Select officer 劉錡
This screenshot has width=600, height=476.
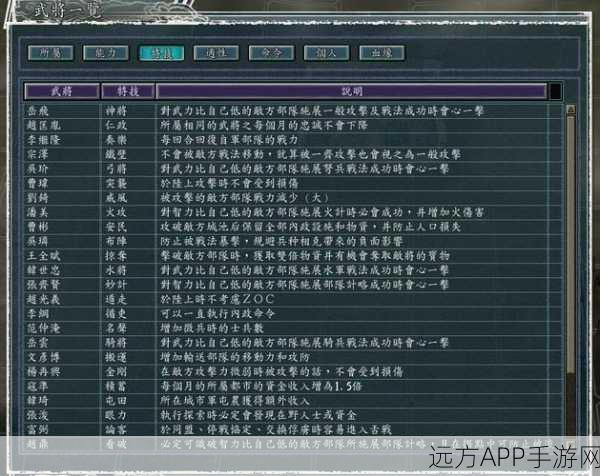click(38, 198)
